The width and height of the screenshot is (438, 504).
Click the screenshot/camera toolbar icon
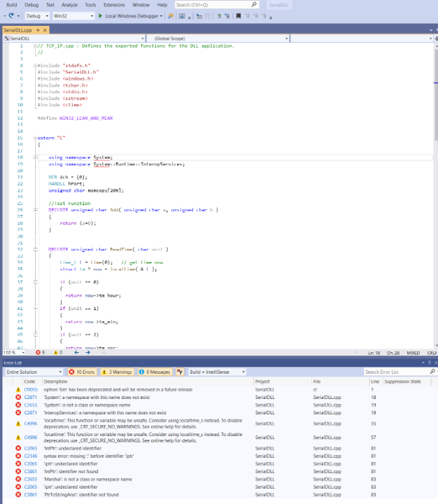(x=182, y=15)
